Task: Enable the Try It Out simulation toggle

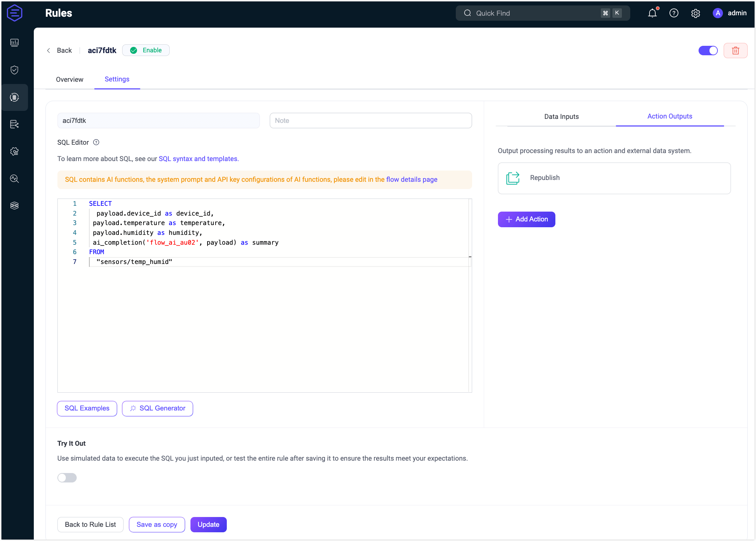Action: (x=67, y=478)
